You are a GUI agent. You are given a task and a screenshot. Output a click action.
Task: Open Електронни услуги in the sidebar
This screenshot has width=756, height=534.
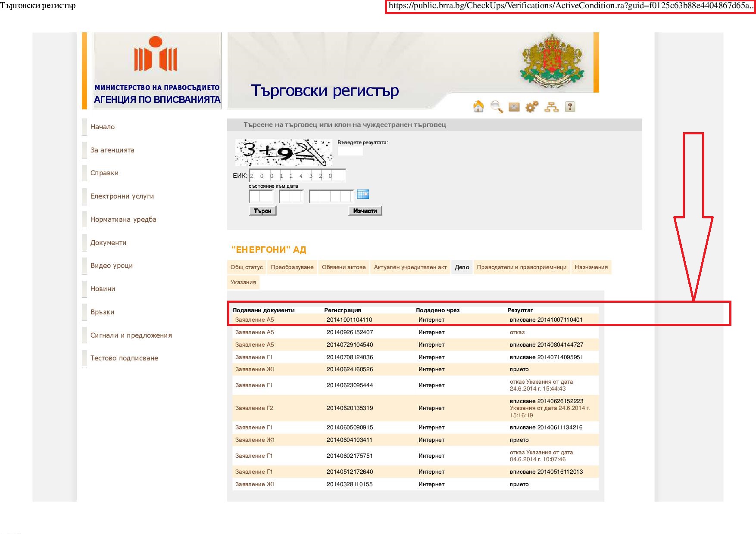pyautogui.click(x=122, y=196)
